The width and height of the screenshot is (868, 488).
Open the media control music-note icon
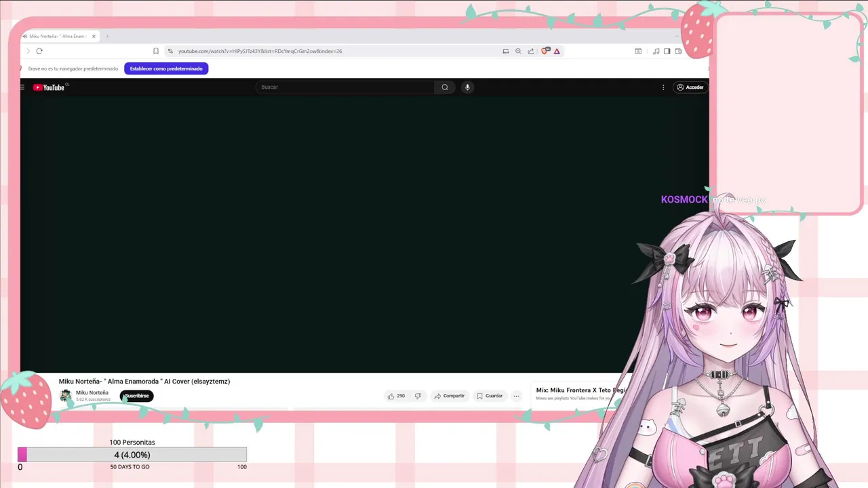click(x=656, y=51)
